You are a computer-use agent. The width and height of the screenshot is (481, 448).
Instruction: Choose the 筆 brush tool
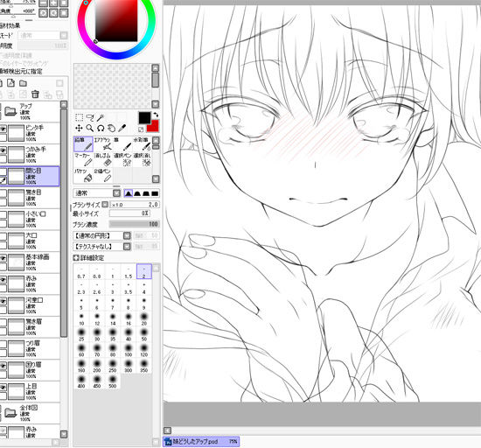(122, 143)
